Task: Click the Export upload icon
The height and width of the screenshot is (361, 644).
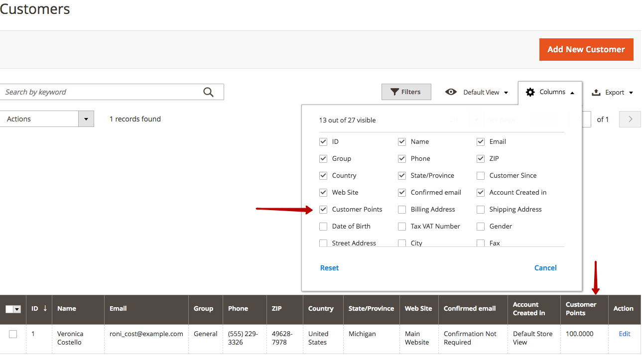Action: pos(596,92)
